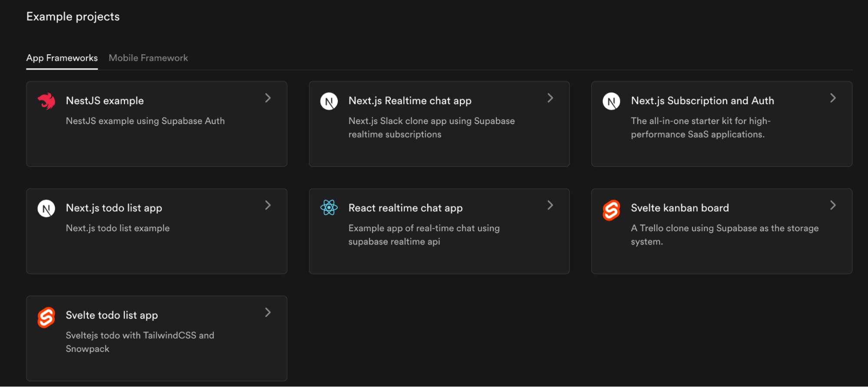Click 'NestJS example using Supabase Auth' description
The image size is (868, 387).
pyautogui.click(x=145, y=121)
